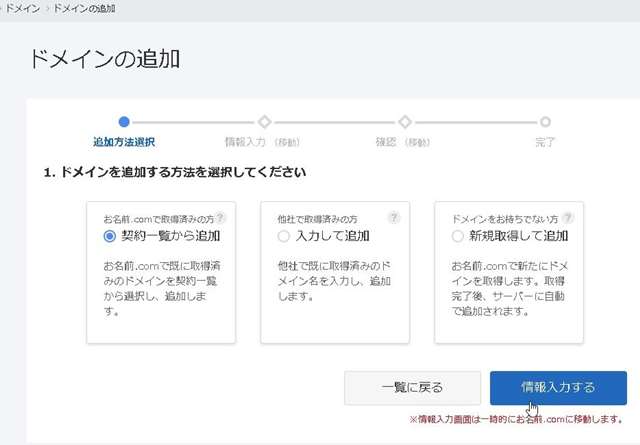The width and height of the screenshot is (640, 445).
Task: Click the end circle marker above 完了
Action: click(x=545, y=122)
